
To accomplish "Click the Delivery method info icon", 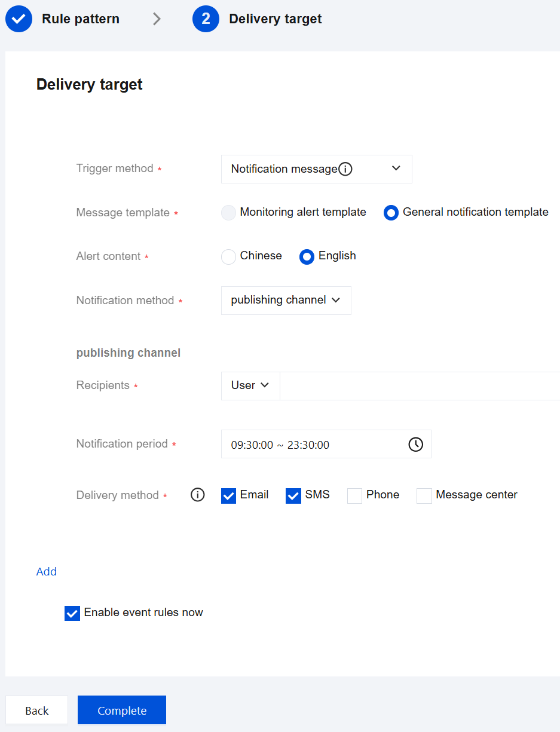I will click(x=197, y=495).
